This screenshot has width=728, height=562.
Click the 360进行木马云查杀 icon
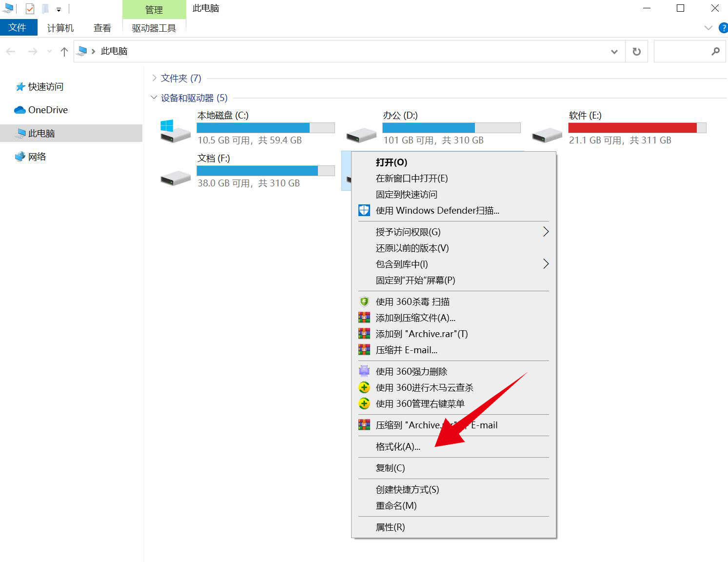pyautogui.click(x=364, y=387)
